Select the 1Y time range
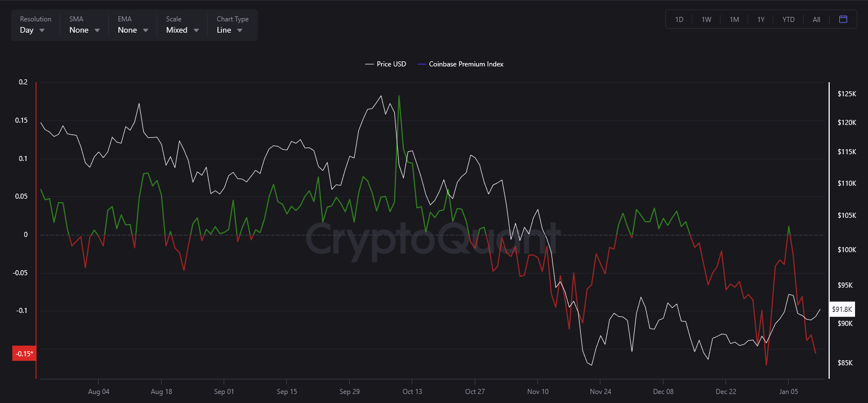868x403 pixels. [x=761, y=20]
